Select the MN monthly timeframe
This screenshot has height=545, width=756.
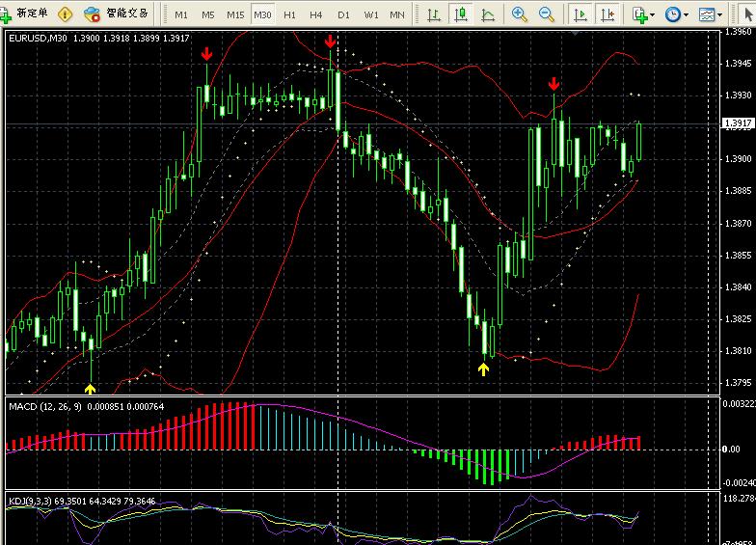[x=396, y=15]
